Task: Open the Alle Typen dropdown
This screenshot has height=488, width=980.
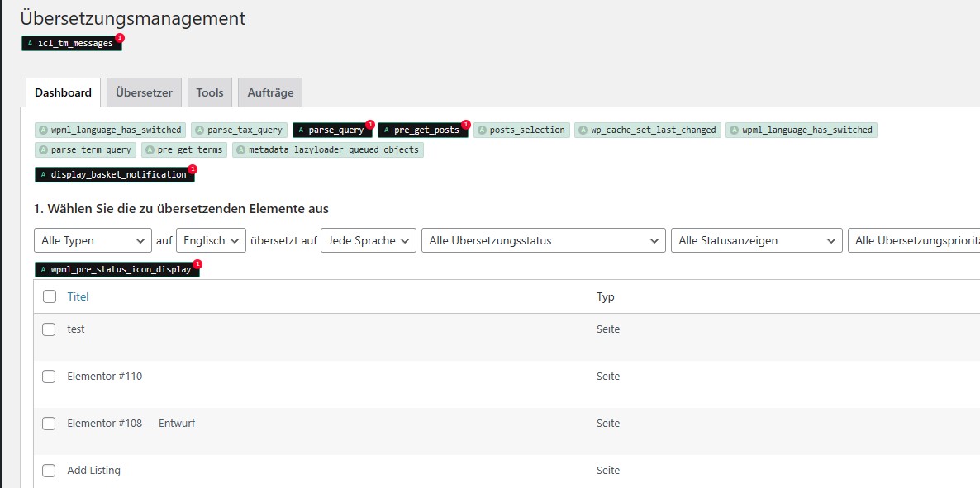Action: (x=93, y=240)
